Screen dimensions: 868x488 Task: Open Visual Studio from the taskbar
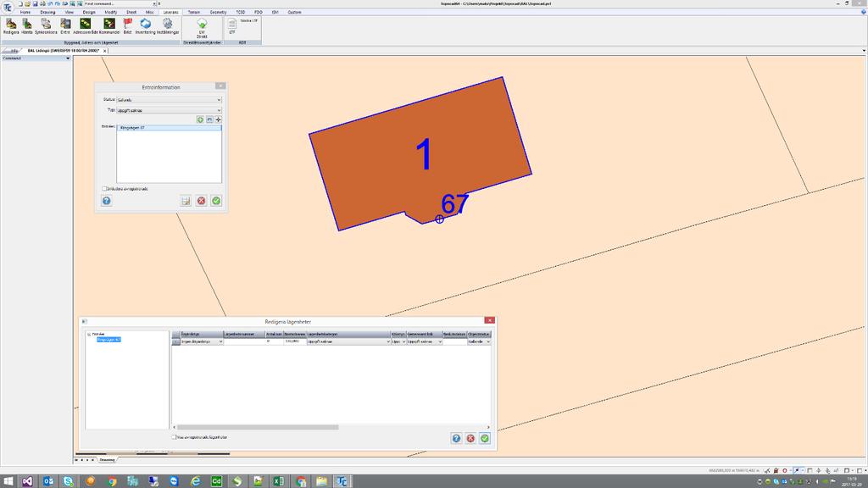[x=27, y=481]
